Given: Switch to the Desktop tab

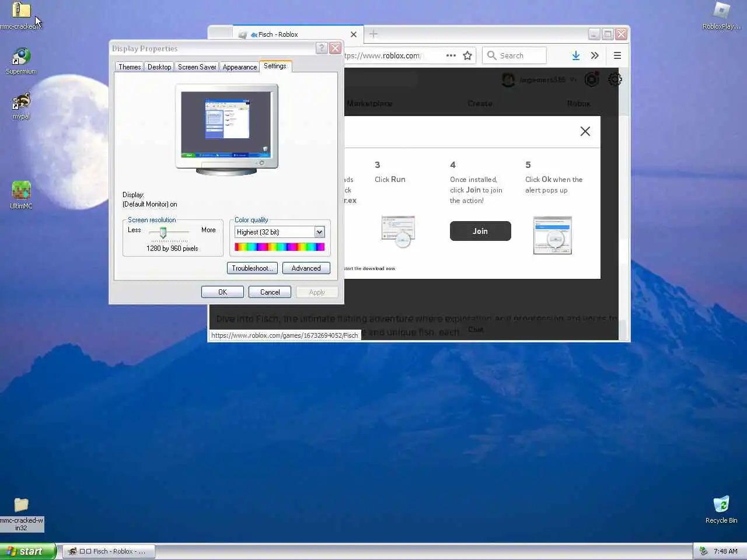Looking at the screenshot, I should [x=159, y=67].
